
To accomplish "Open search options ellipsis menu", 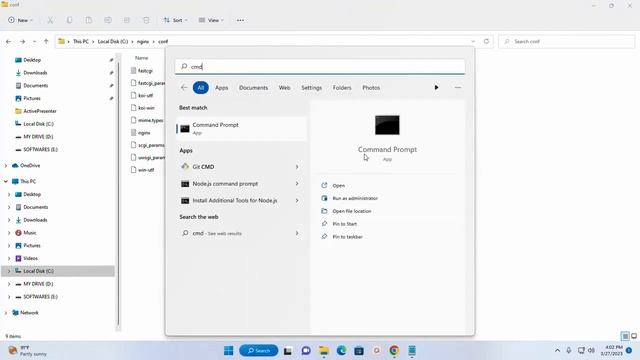I will tap(458, 87).
